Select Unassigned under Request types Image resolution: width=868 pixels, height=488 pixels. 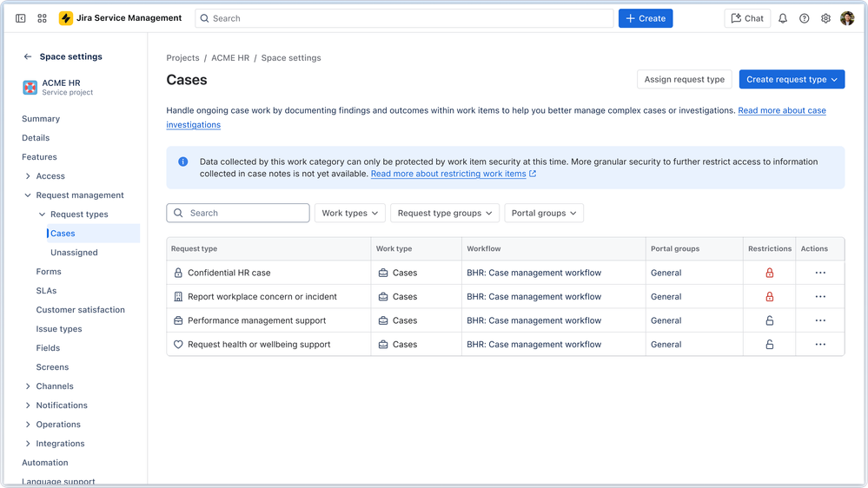[x=74, y=253]
